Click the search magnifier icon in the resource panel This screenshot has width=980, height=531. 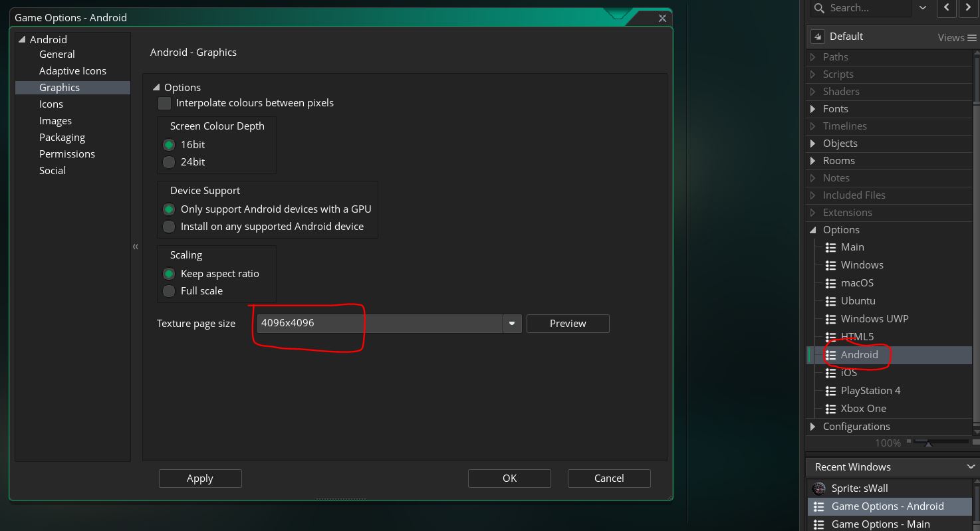820,8
